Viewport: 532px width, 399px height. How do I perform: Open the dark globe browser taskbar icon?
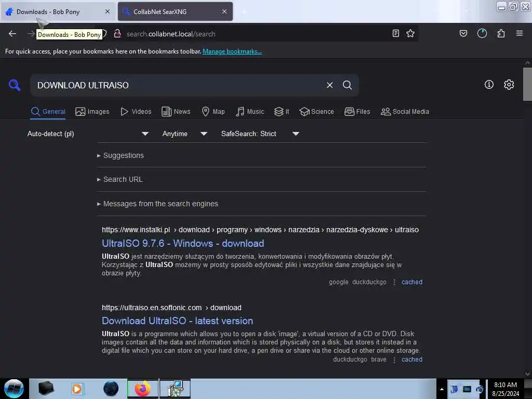click(x=111, y=389)
